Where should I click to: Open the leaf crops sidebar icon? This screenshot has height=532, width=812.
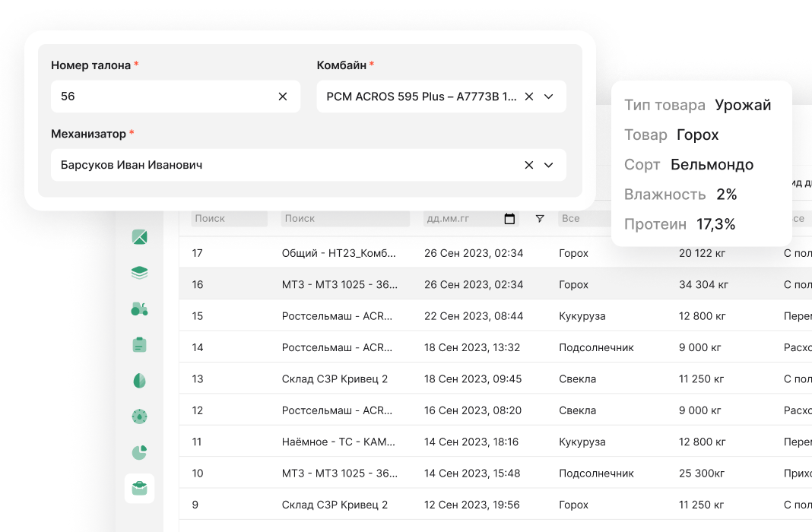point(139,380)
